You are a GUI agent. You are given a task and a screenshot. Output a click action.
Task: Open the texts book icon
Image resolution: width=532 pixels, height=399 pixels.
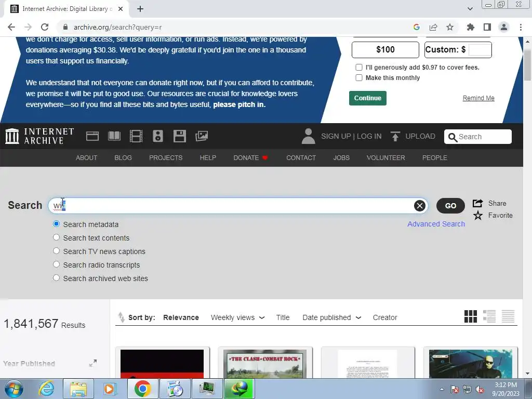(x=114, y=137)
